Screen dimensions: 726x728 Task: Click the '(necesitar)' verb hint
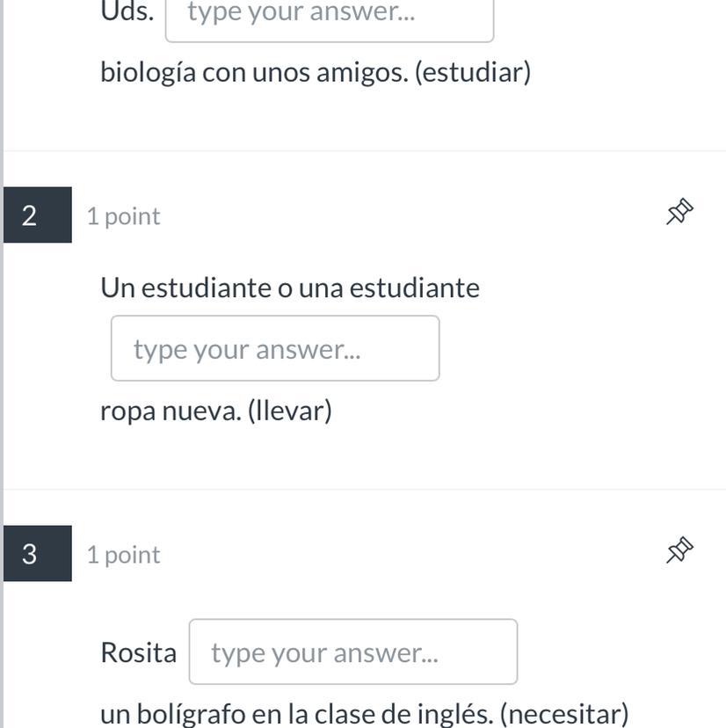point(563,713)
